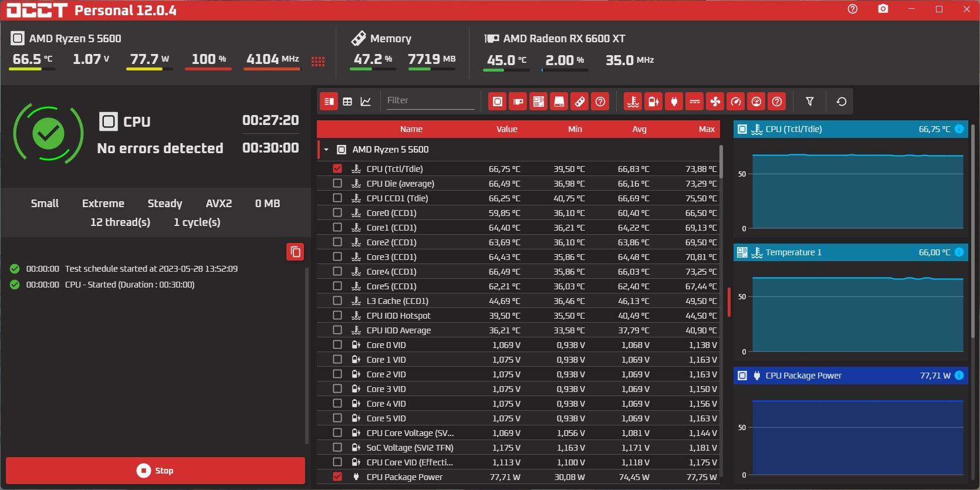Select the CPU IOD Average row
Screen dimensions: 980x490
[518, 330]
